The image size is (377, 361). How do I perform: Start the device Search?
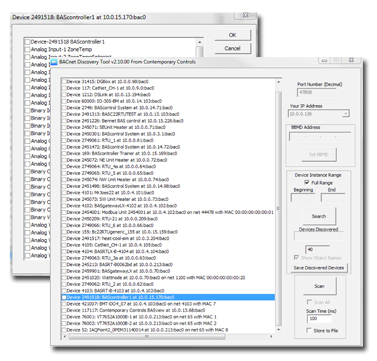[319, 216]
